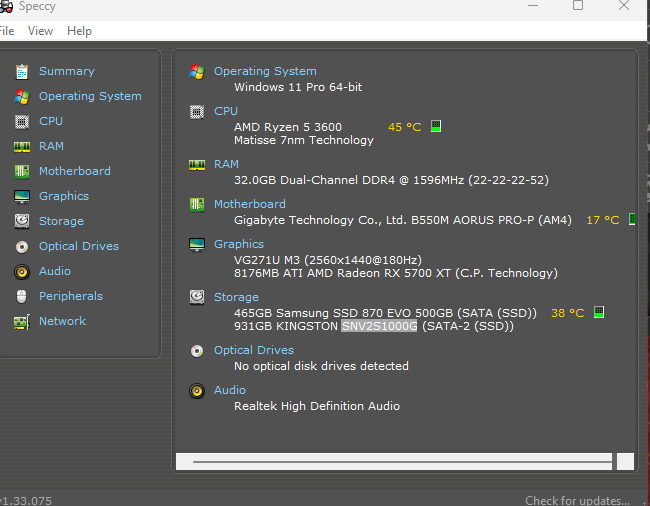Click the Windows flag icon in summary panel
The image size is (650, 506).
click(197, 72)
